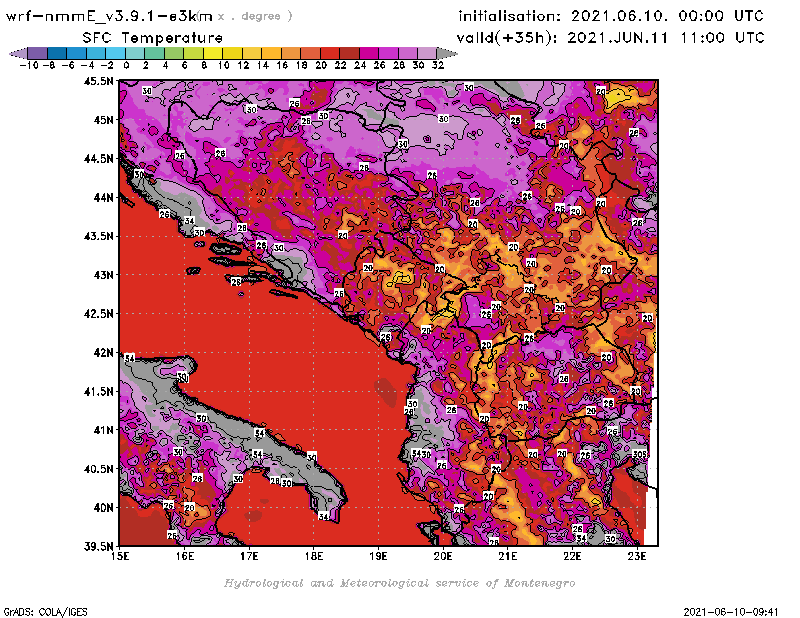Click the Hydrological and Meteorological service of Montenegro caption
The image size is (800, 618).
click(399, 583)
